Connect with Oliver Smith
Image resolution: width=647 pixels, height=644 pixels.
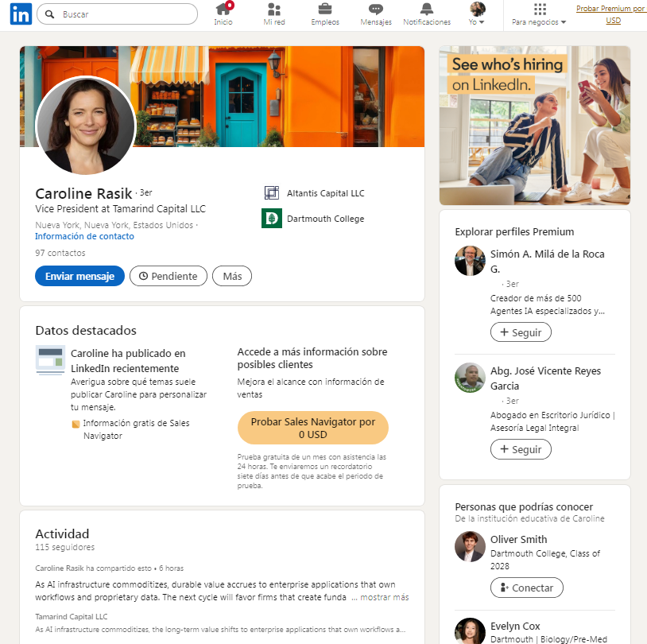(x=526, y=588)
